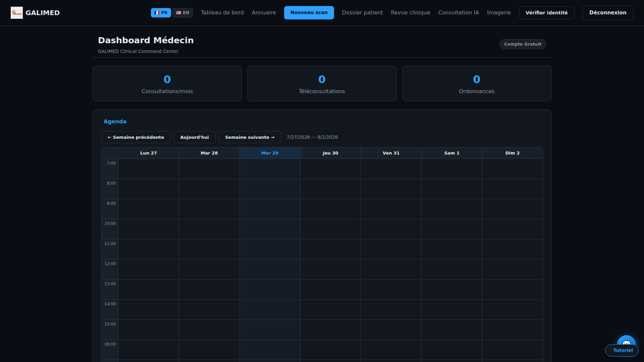The image size is (644, 362).
Task: Click the 12:00 time label
Action: tap(110, 263)
